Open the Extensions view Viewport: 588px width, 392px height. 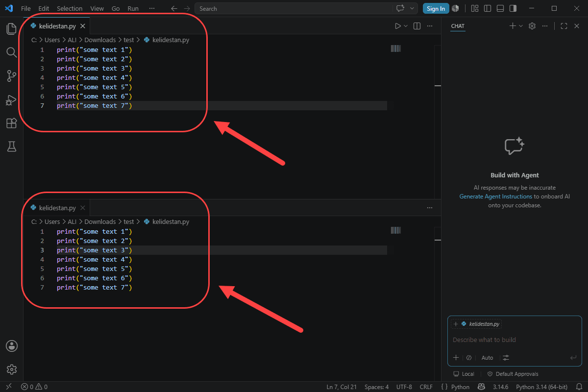(x=12, y=123)
